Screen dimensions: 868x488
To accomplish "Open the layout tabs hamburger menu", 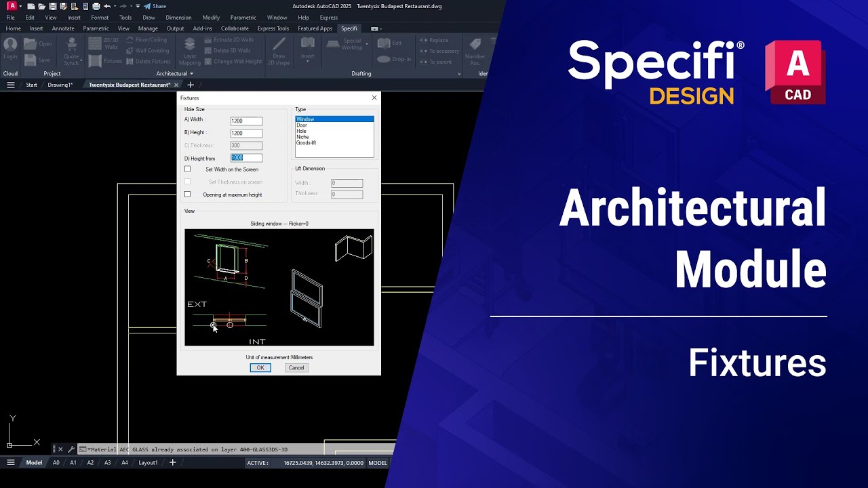I will 11,462.
